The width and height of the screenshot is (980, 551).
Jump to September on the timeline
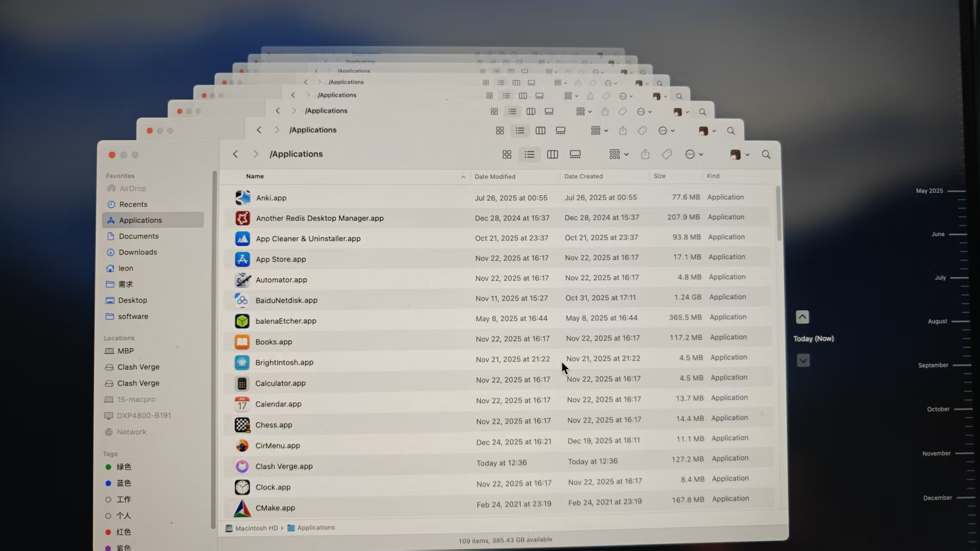933,365
